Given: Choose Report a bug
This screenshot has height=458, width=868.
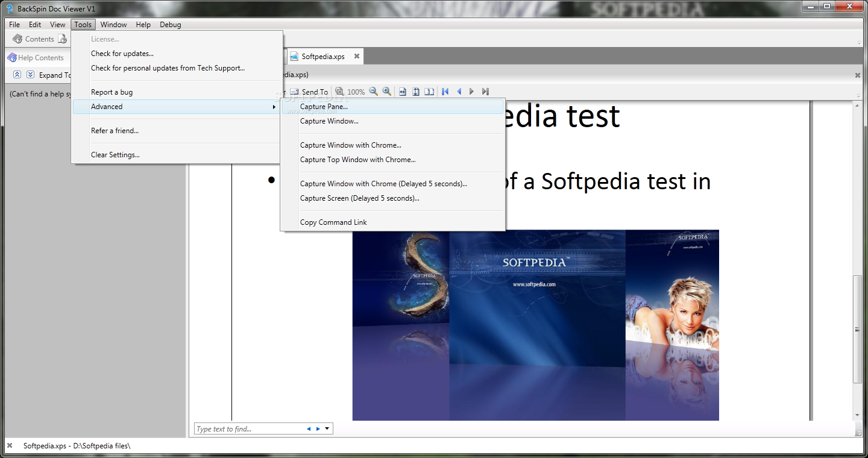Looking at the screenshot, I should pos(177,92).
